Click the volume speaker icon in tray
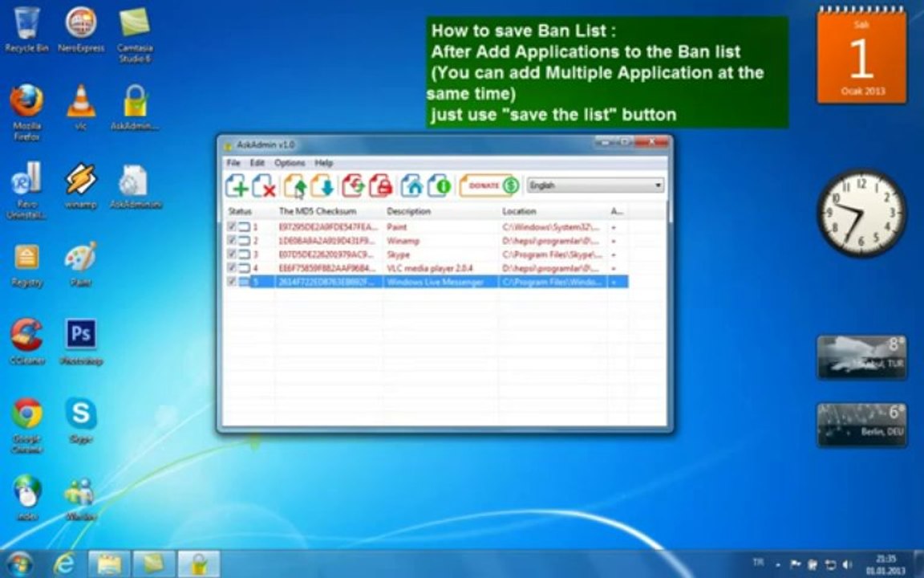The width and height of the screenshot is (924, 578). pos(847,564)
